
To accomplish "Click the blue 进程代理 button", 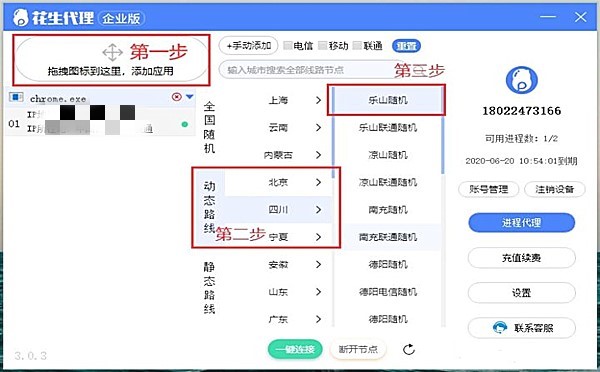I will (522, 222).
